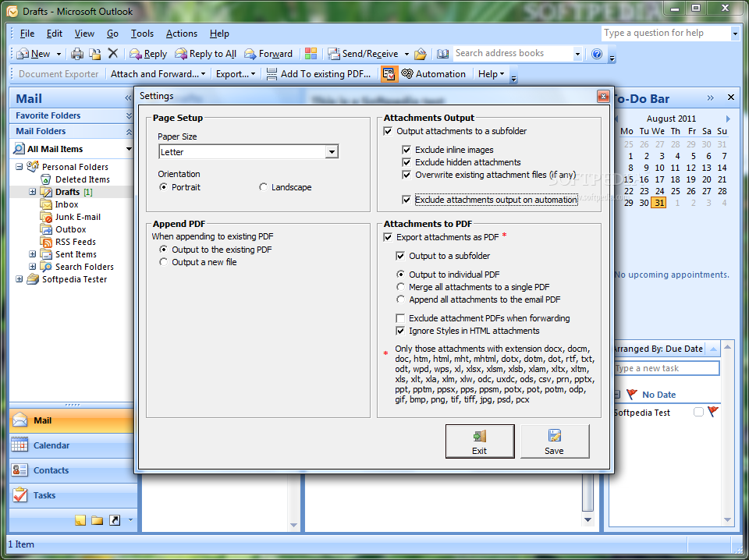
Task: Select Append all attachments to the email PDF
Action: click(400, 299)
